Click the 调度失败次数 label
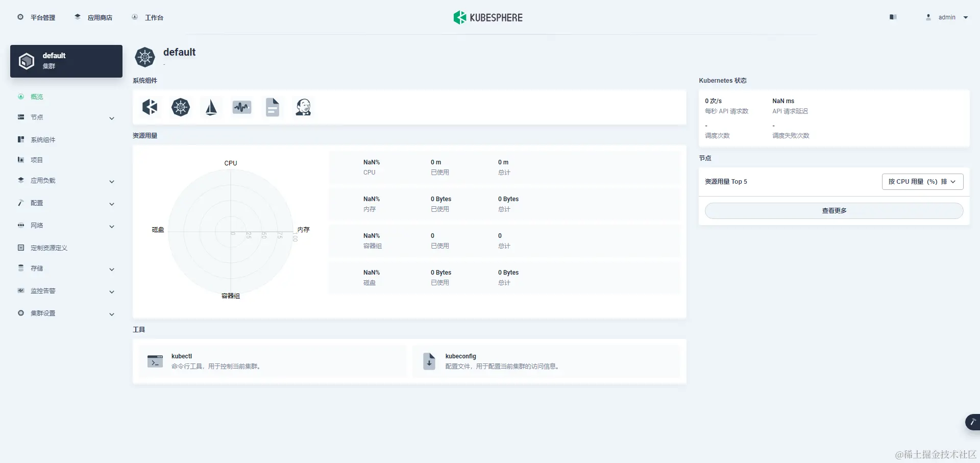 click(791, 136)
